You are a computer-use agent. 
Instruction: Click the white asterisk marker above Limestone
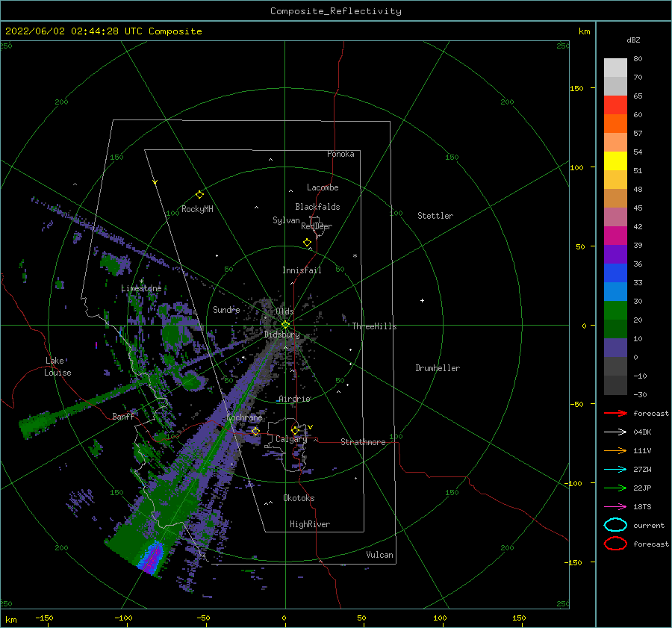tap(141, 282)
